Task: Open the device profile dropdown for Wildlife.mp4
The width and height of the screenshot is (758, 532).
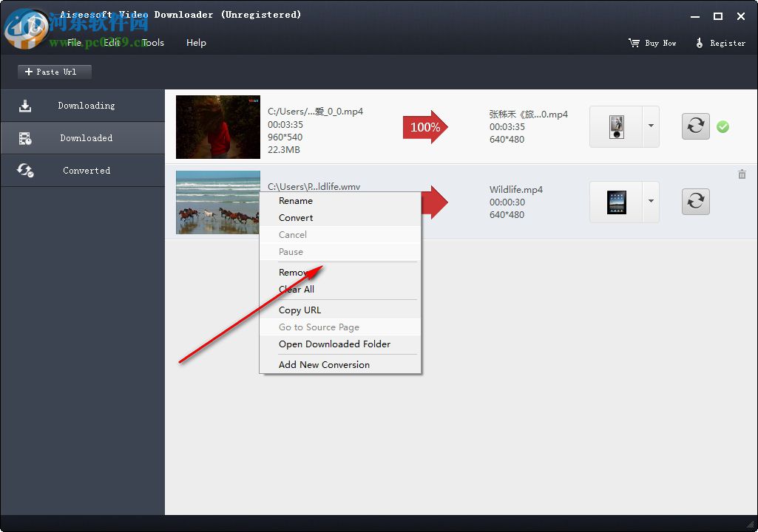Action: tap(649, 201)
